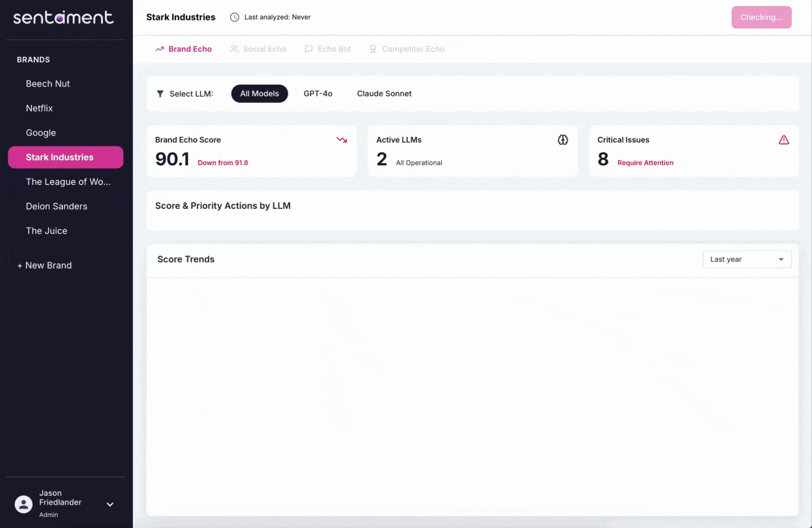The height and width of the screenshot is (528, 812).
Task: Open The League of Wo... brand
Action: point(66,181)
